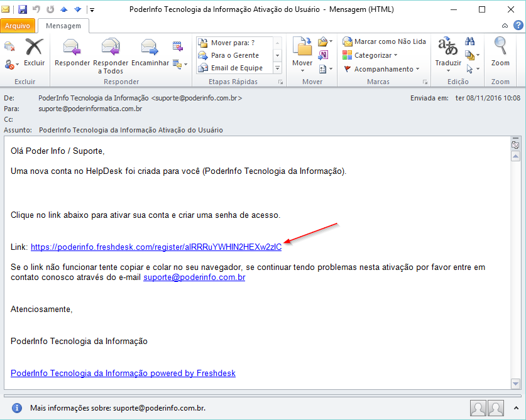The image size is (526, 420).
Task: Click Marcar como Não Lida
Action: click(x=384, y=41)
